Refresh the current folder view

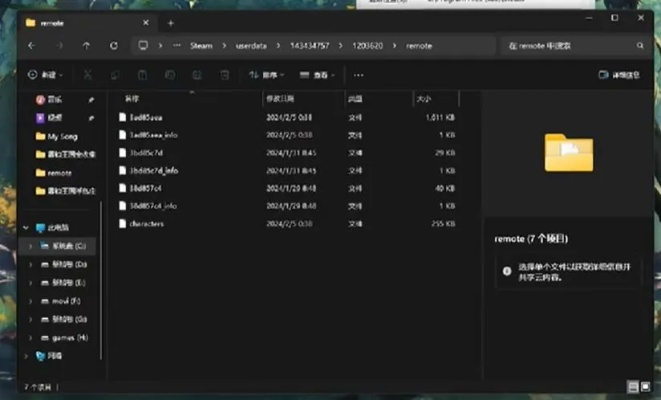[x=114, y=46]
